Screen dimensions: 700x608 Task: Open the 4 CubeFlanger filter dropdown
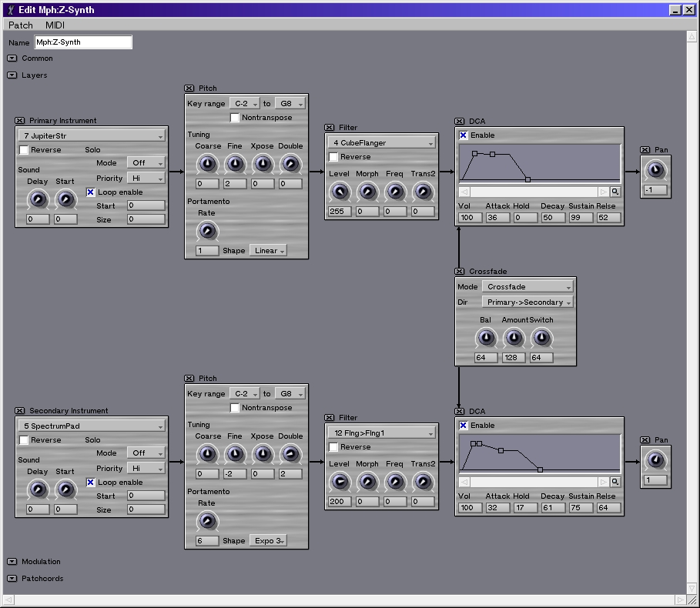click(x=383, y=143)
